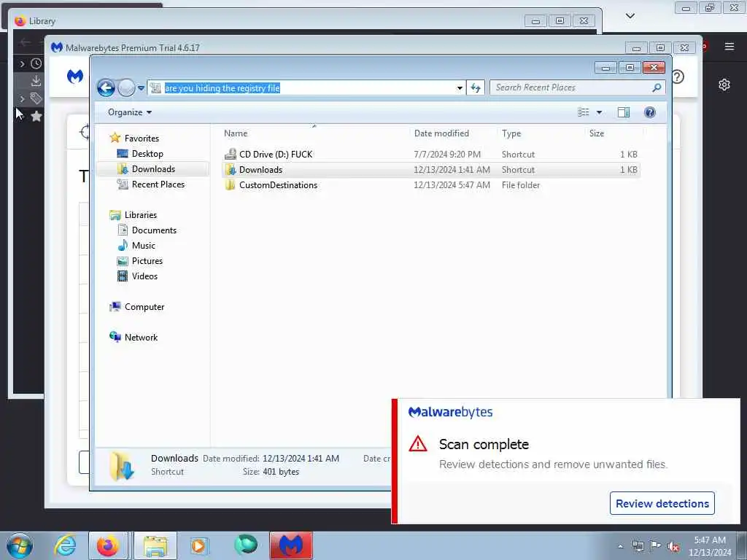This screenshot has height=560, width=747.
Task: Click the network tray icon
Action: click(638, 546)
